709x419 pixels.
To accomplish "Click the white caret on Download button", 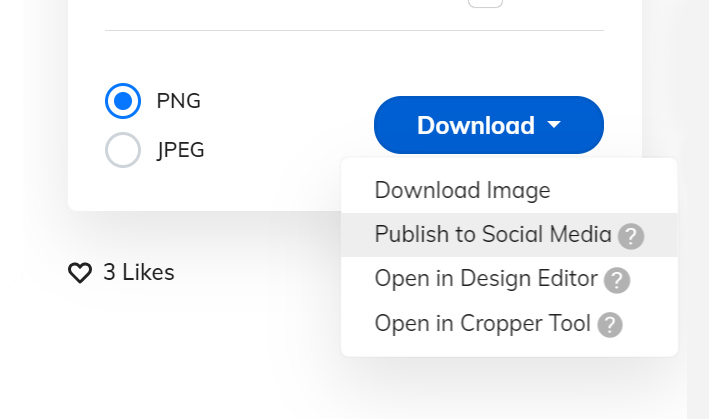I will point(554,124).
